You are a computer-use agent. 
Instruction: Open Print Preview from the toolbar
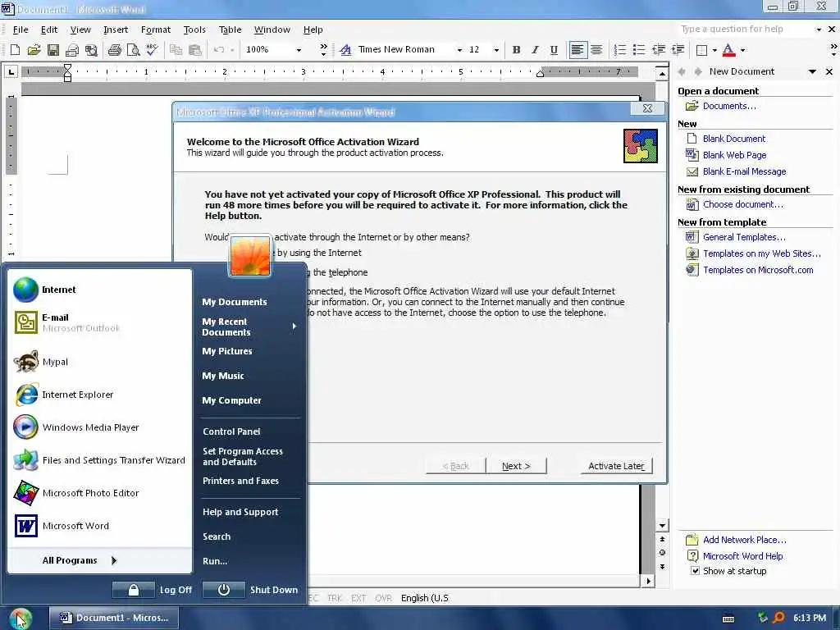tap(134, 50)
